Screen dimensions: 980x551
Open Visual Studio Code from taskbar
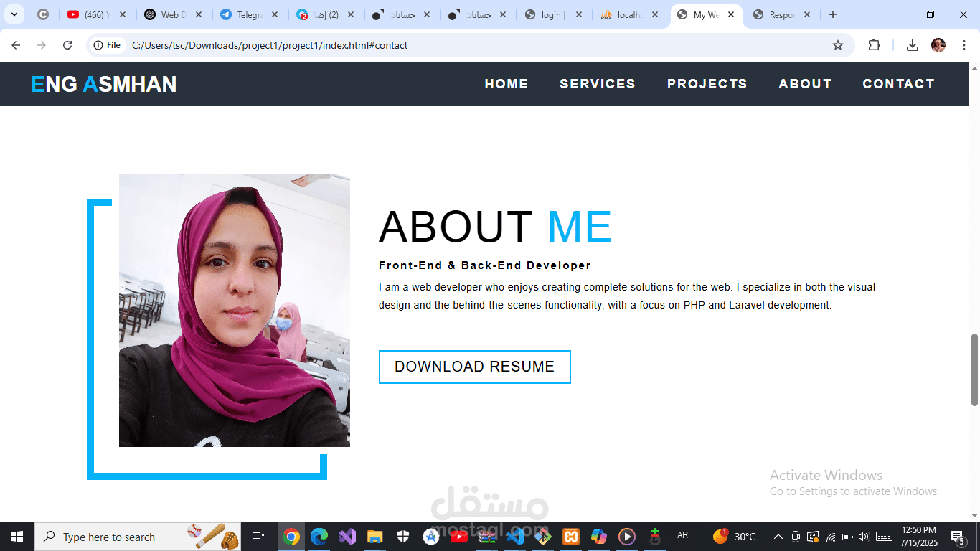pos(515,537)
